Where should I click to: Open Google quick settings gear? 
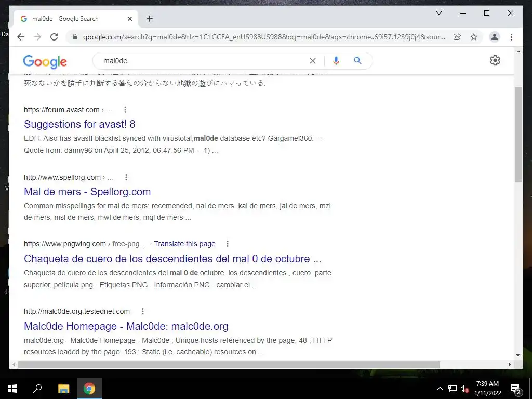click(x=495, y=60)
